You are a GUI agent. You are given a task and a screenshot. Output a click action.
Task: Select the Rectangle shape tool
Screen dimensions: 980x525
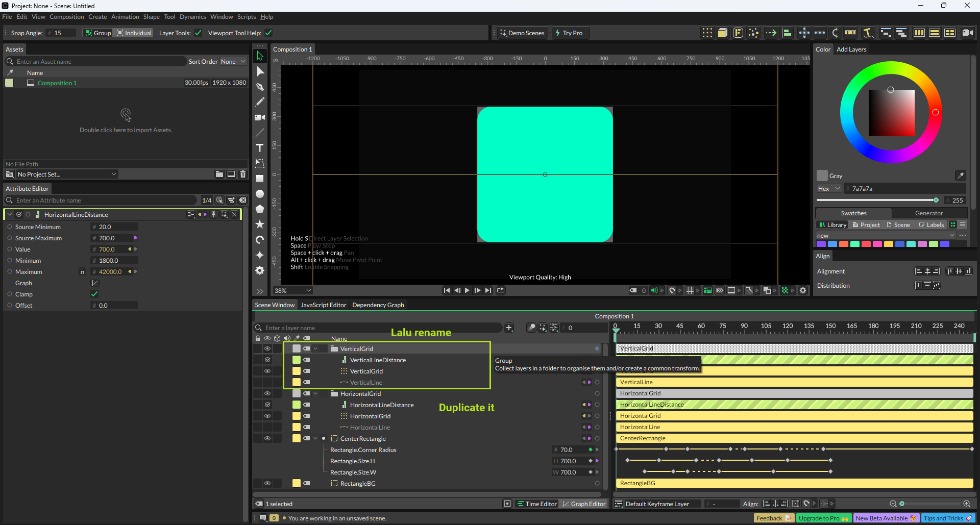260,179
